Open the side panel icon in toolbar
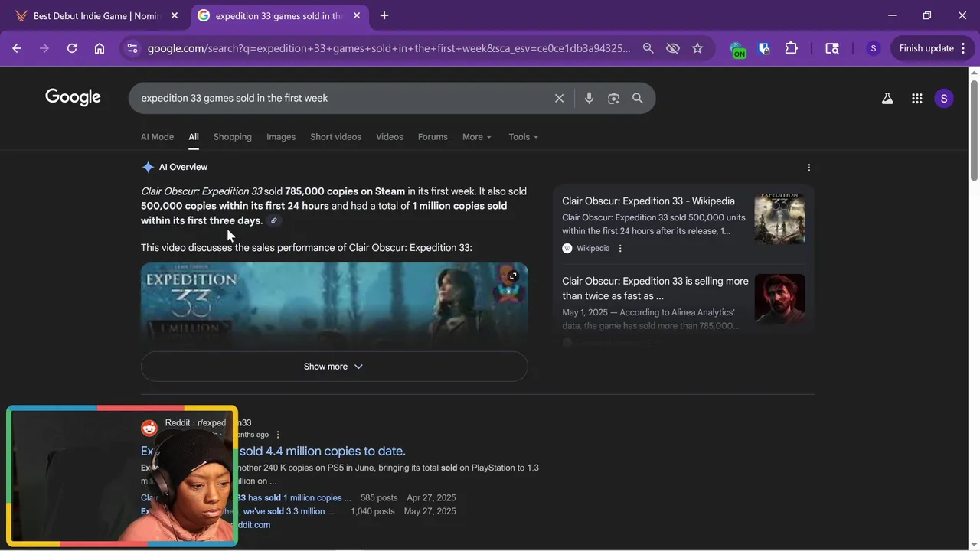 832,48
